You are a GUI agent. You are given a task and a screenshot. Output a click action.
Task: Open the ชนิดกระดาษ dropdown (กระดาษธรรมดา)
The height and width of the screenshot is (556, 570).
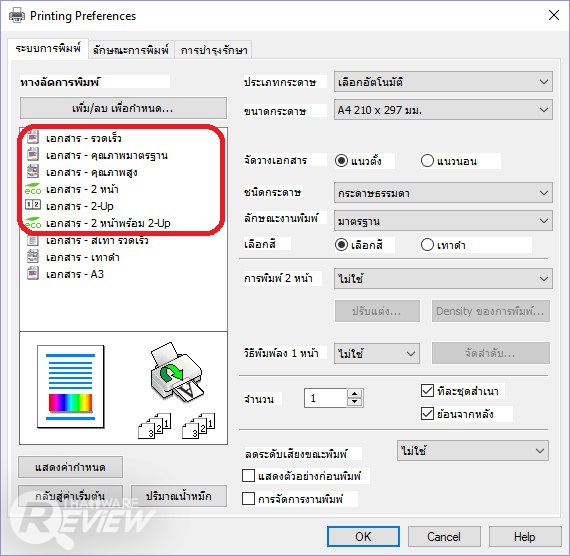pos(443,193)
